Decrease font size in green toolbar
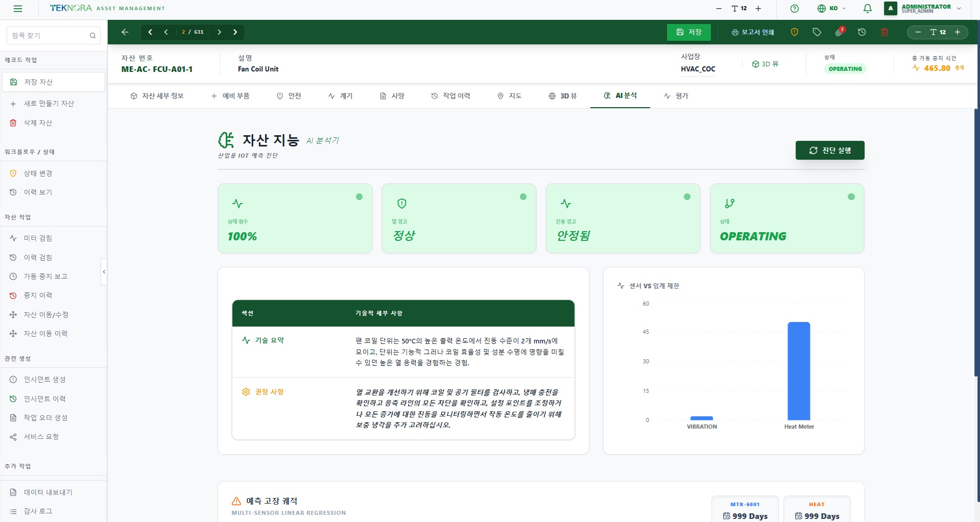Image resolution: width=980 pixels, height=522 pixels. pyautogui.click(x=918, y=32)
